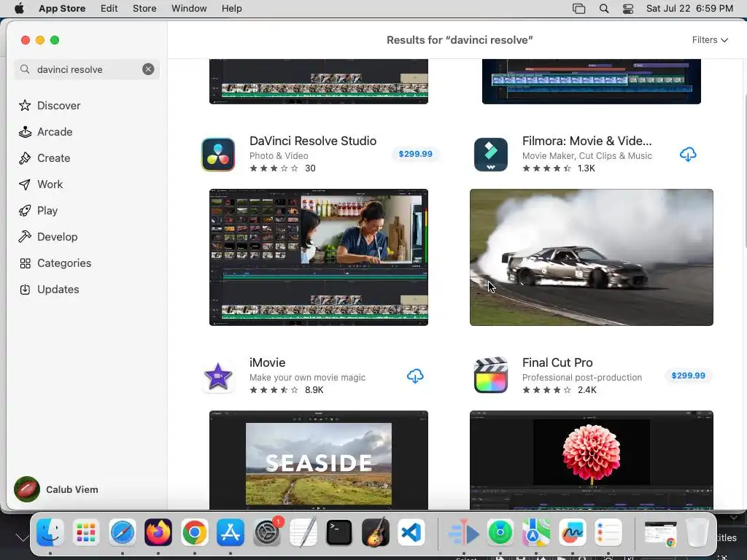Open the Calub Viem account
747x560 pixels.
tap(56, 489)
